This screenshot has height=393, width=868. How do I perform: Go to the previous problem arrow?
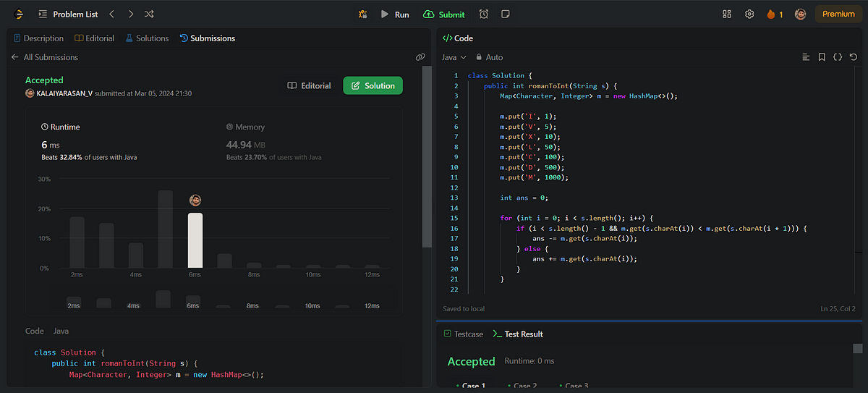pyautogui.click(x=111, y=14)
